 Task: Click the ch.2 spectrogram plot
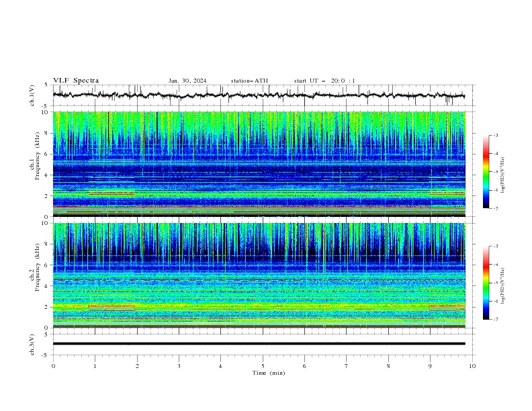click(x=259, y=275)
